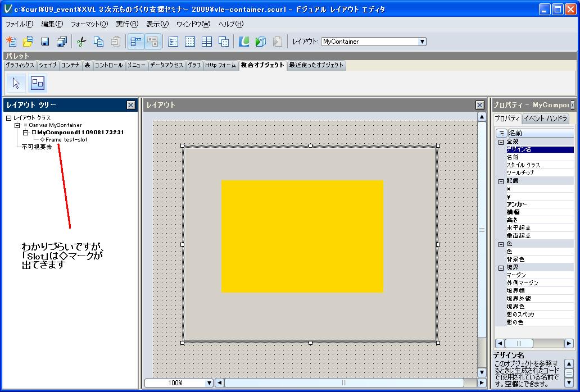The height and width of the screenshot is (392, 580).
Task: Click the New file toolbar icon
Action: [11, 42]
